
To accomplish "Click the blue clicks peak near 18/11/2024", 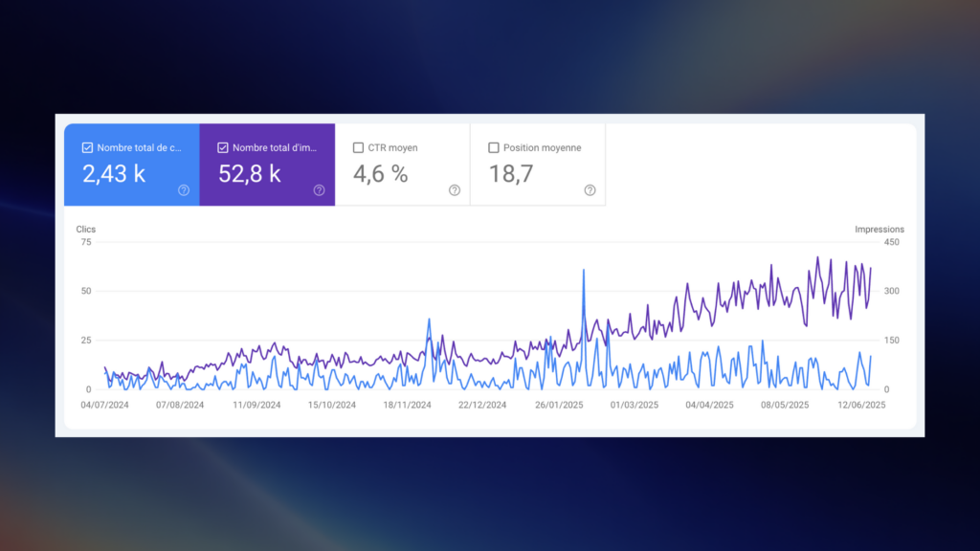I will [429, 320].
